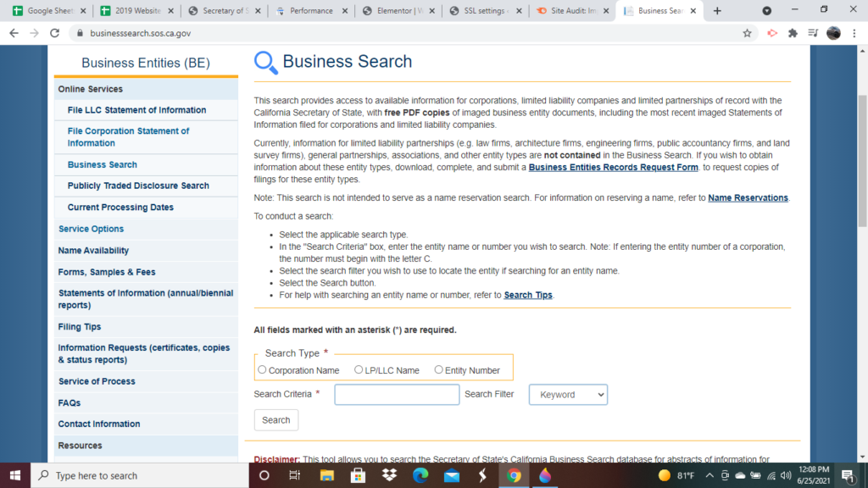Open the Keyword search filter dropdown
Viewport: 868px width, 488px height.
568,394
